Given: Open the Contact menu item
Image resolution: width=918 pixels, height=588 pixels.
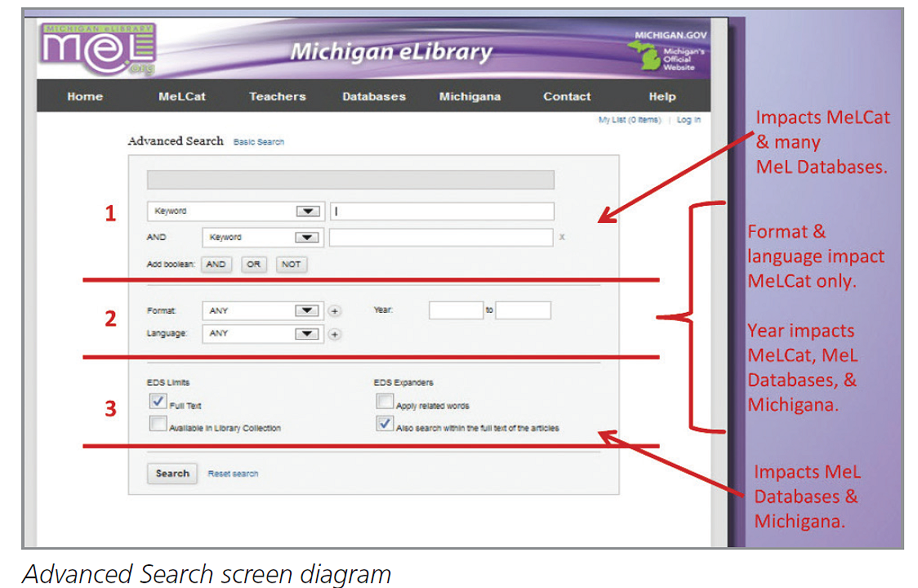Looking at the screenshot, I should 567,96.
